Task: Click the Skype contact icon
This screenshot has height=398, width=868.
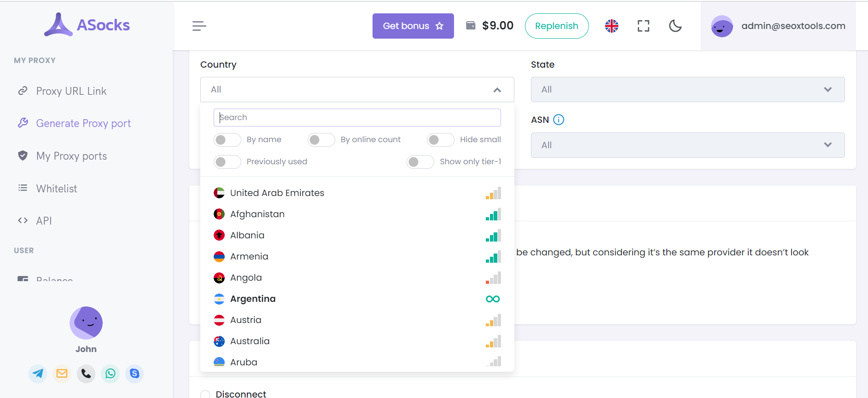Action: (134, 374)
